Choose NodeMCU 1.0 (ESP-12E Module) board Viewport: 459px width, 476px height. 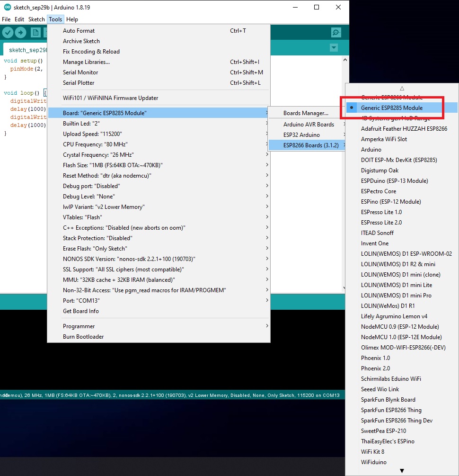click(x=401, y=337)
